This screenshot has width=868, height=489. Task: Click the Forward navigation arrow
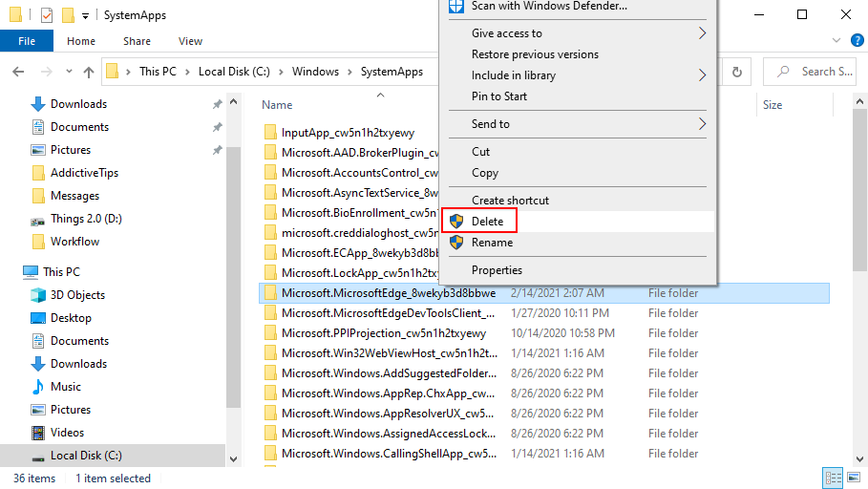(47, 72)
